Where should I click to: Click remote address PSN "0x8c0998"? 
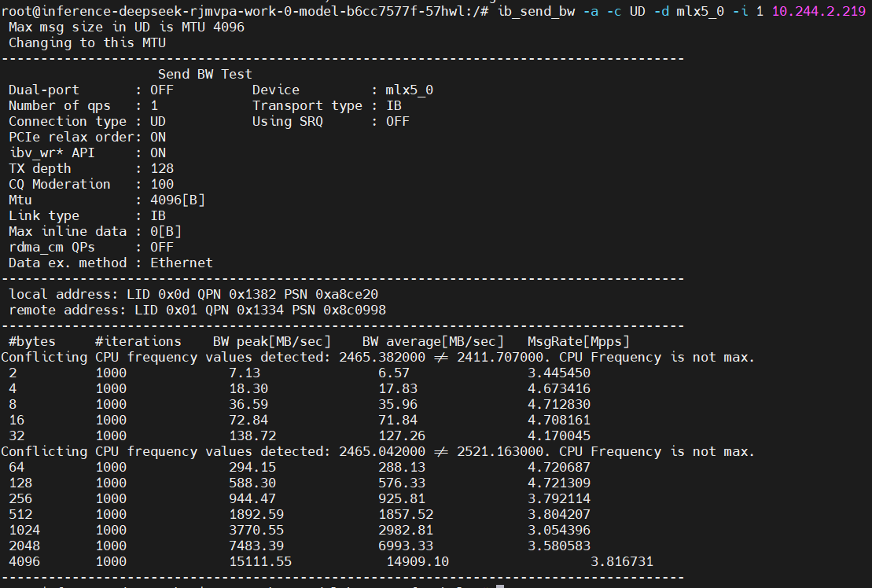[x=355, y=310]
